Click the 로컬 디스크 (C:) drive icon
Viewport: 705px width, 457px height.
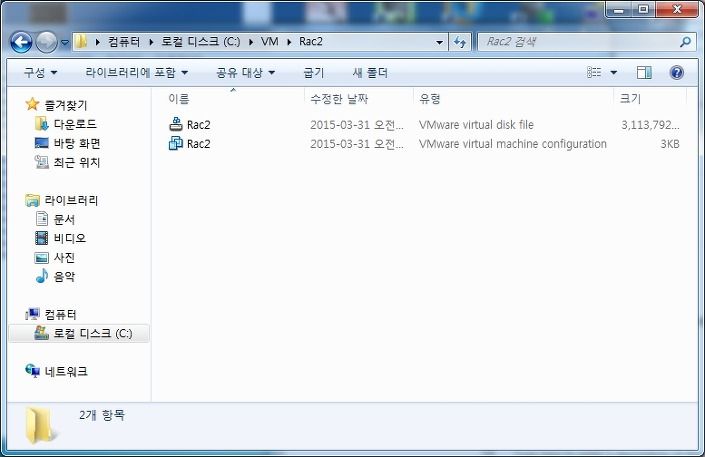tap(41, 332)
